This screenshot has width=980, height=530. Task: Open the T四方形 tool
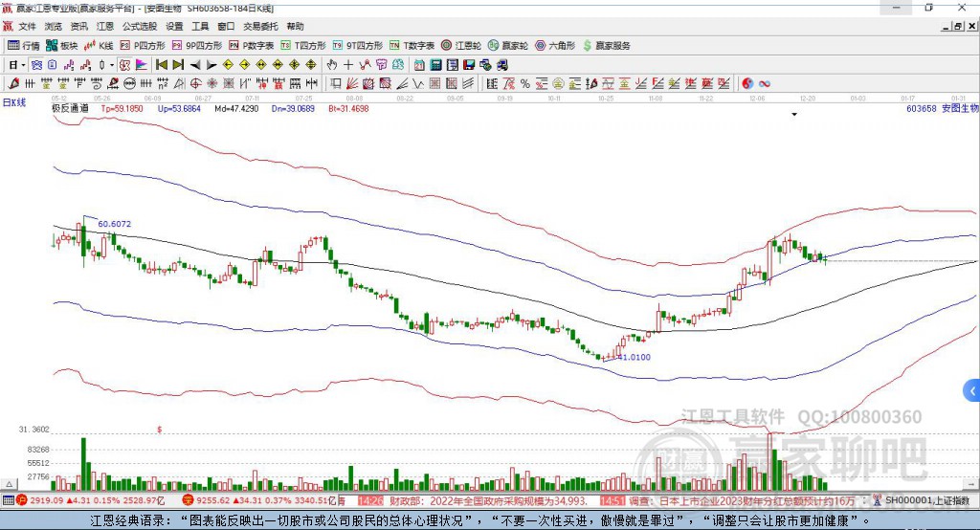coord(303,46)
